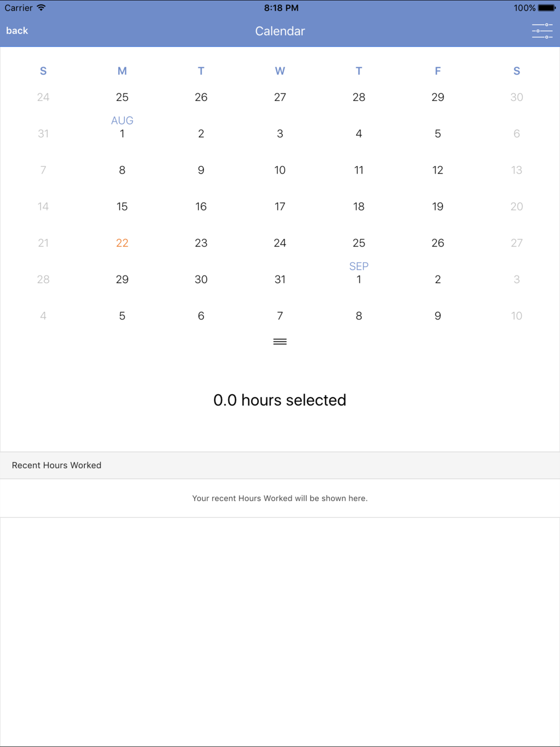Tap the Recent Hours Worked section header
This screenshot has height=747, width=560.
coord(57,465)
